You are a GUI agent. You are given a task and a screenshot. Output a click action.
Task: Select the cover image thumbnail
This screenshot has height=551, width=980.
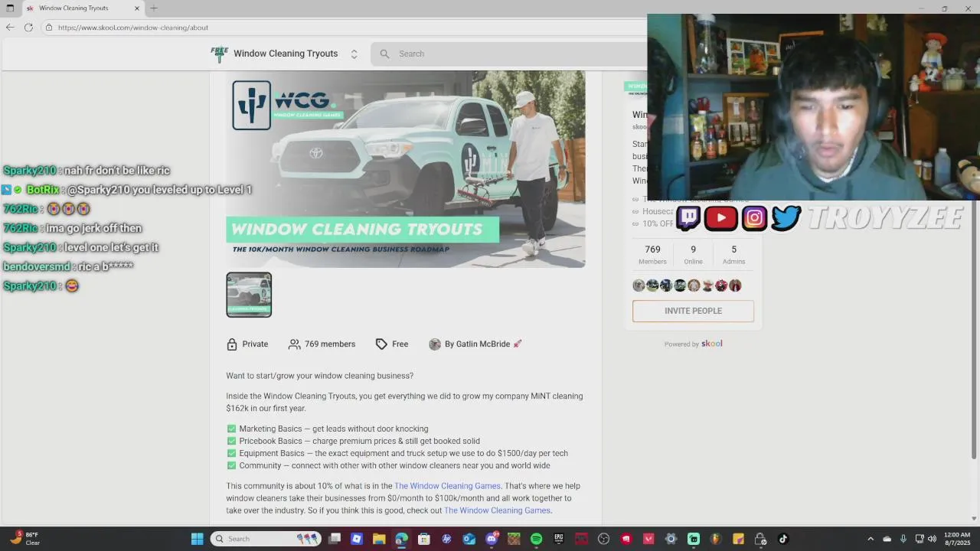(249, 295)
